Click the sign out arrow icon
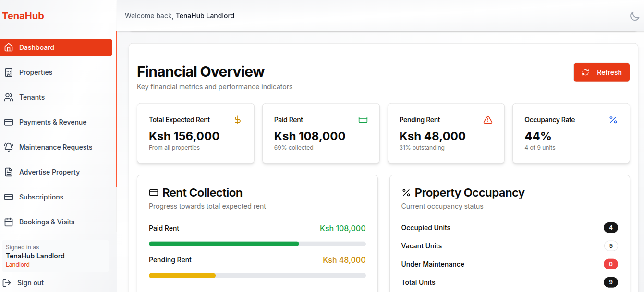This screenshot has width=644, height=292. [8, 282]
